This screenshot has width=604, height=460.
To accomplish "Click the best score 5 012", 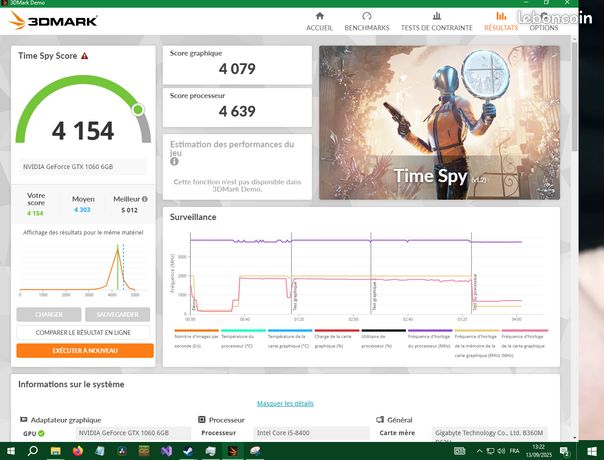I will [129, 210].
